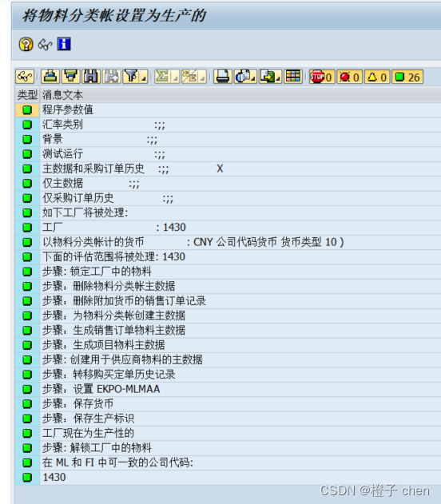Select the row 步骤: 删除附加货币的销售订单记录
Screen dimensions: 441x504
pos(228,301)
